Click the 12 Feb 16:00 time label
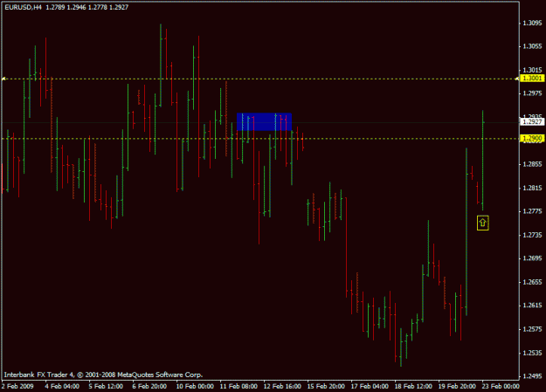 click(x=282, y=386)
